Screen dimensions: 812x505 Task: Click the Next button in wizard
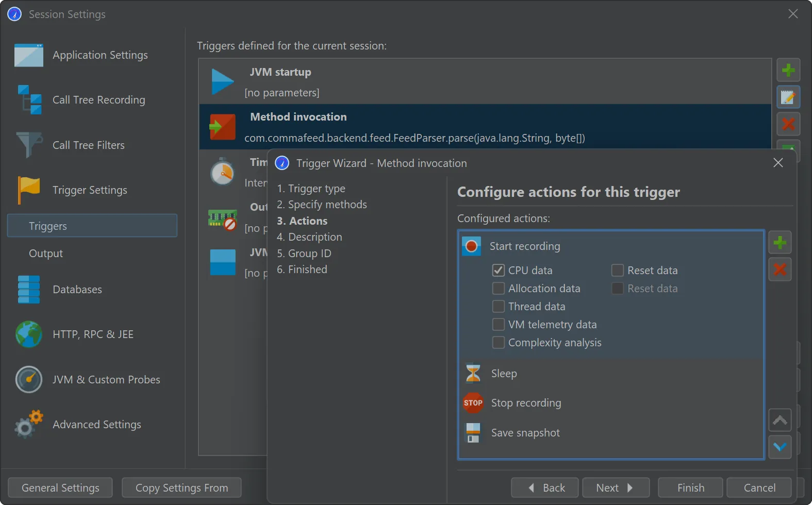pos(615,488)
